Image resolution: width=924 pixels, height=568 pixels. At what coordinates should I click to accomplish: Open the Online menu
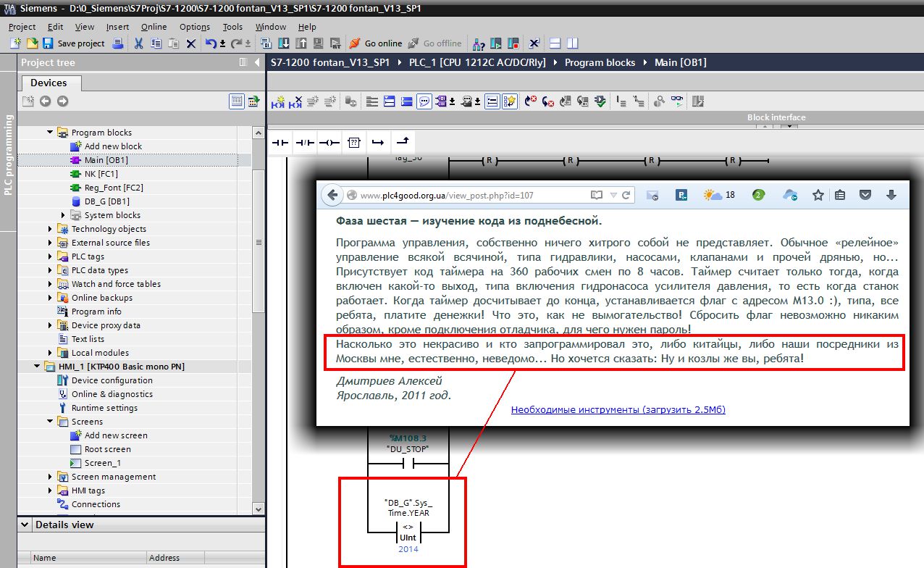point(154,27)
